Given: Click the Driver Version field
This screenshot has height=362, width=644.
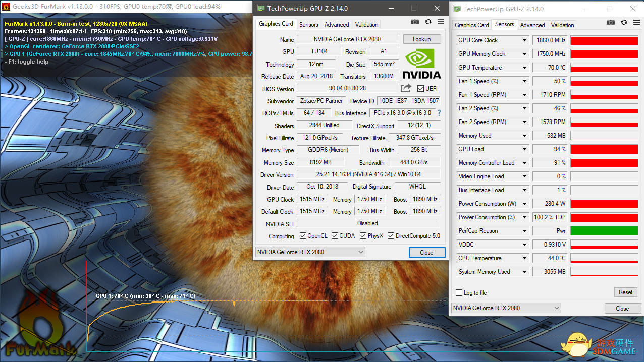Looking at the screenshot, I should point(368,174).
